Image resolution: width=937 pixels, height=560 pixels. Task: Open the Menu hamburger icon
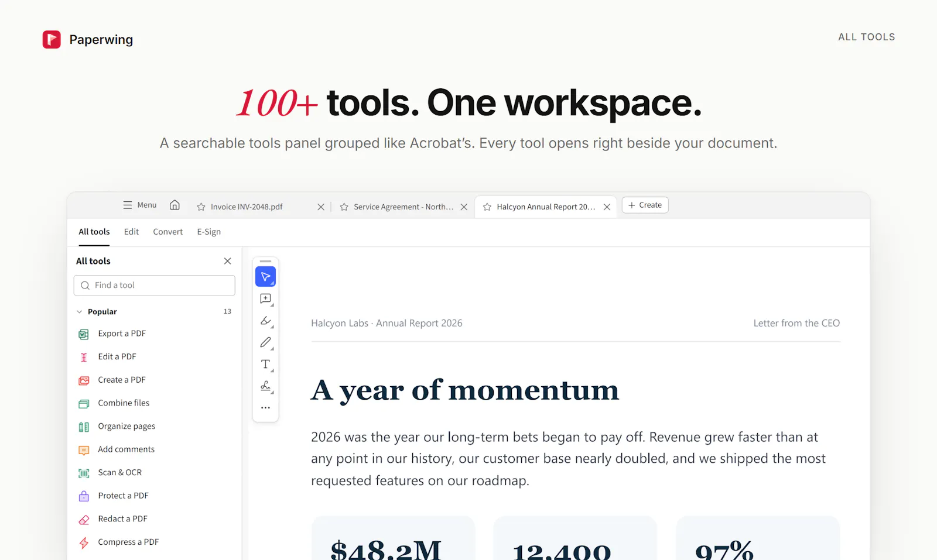tap(128, 205)
